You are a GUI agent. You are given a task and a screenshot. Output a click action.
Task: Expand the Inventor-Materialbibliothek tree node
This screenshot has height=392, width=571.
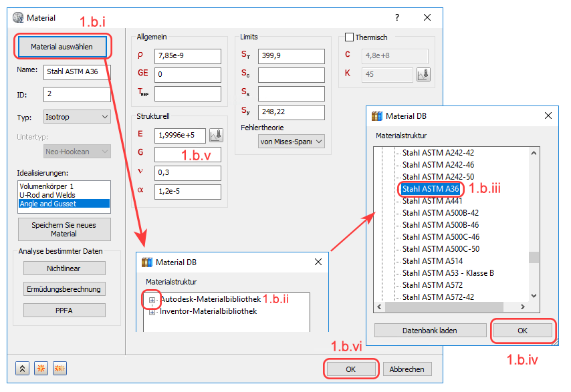coord(152,312)
